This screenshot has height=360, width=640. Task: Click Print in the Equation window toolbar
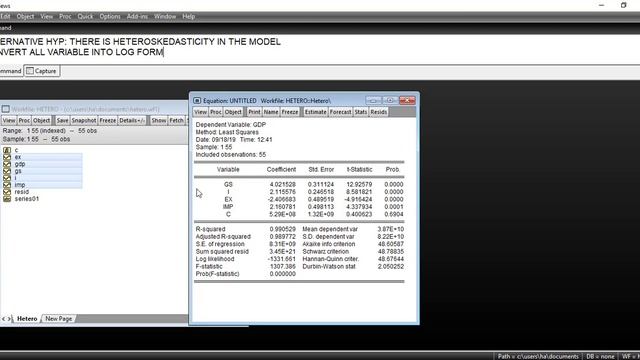click(x=254, y=112)
